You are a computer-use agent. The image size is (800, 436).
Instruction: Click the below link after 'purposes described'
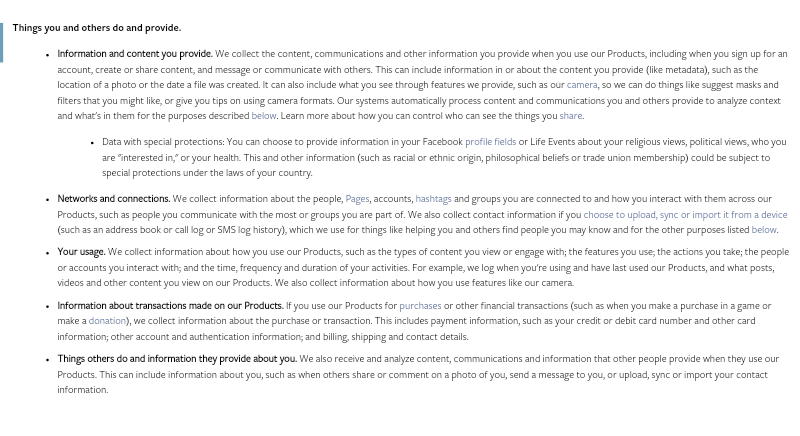pos(264,116)
